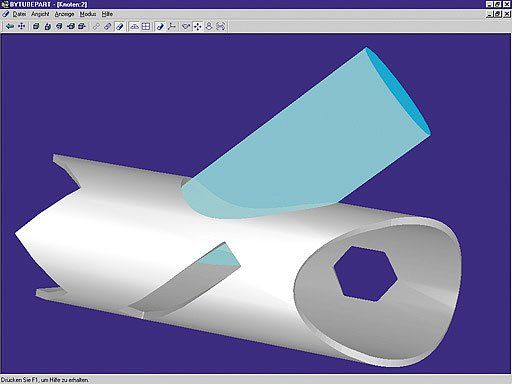Choose the fifth of five view-cube icons
Viewport: 512px width, 384px height.
click(x=82, y=26)
